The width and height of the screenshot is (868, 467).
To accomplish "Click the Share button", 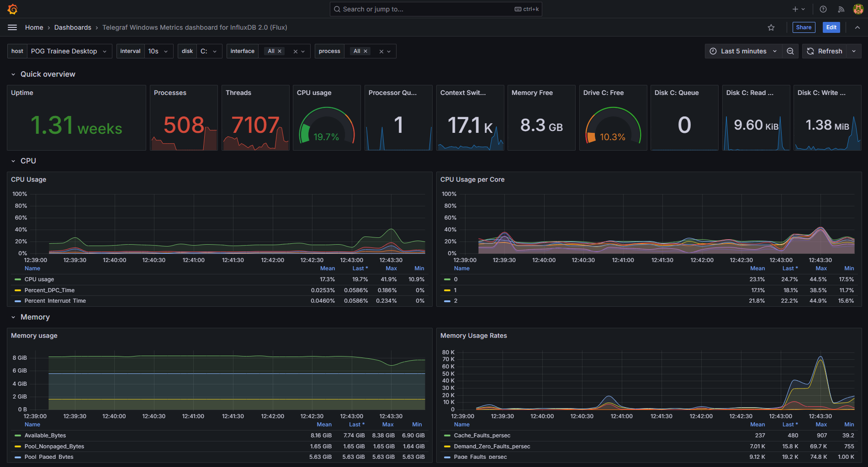I will (804, 27).
